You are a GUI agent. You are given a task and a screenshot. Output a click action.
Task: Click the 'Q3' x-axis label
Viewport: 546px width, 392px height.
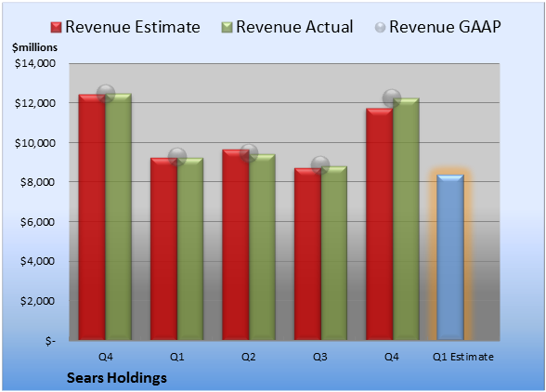[320, 357]
